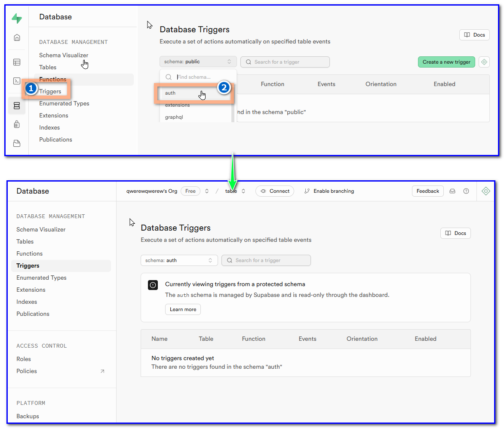Open the Table Editor sidebar icon
The height and width of the screenshot is (432, 504).
[17, 62]
